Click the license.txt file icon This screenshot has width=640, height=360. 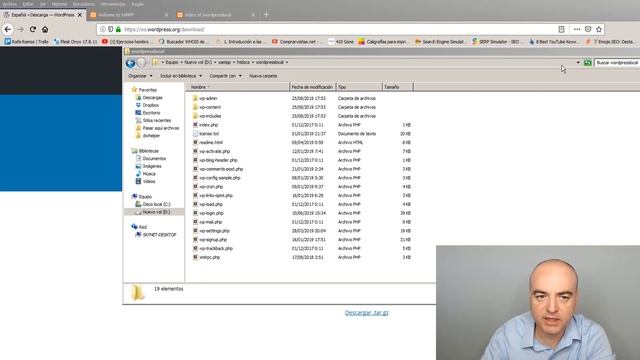pyautogui.click(x=195, y=133)
